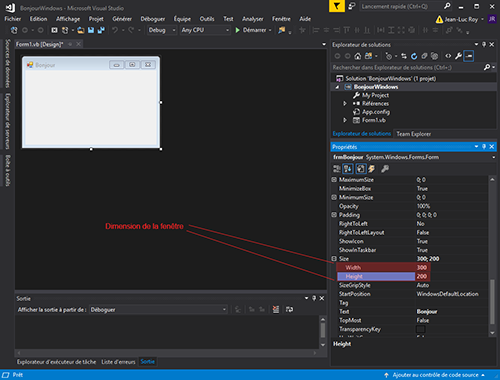
Task: Switch to the Team Explorer tab
Action: coord(414,134)
